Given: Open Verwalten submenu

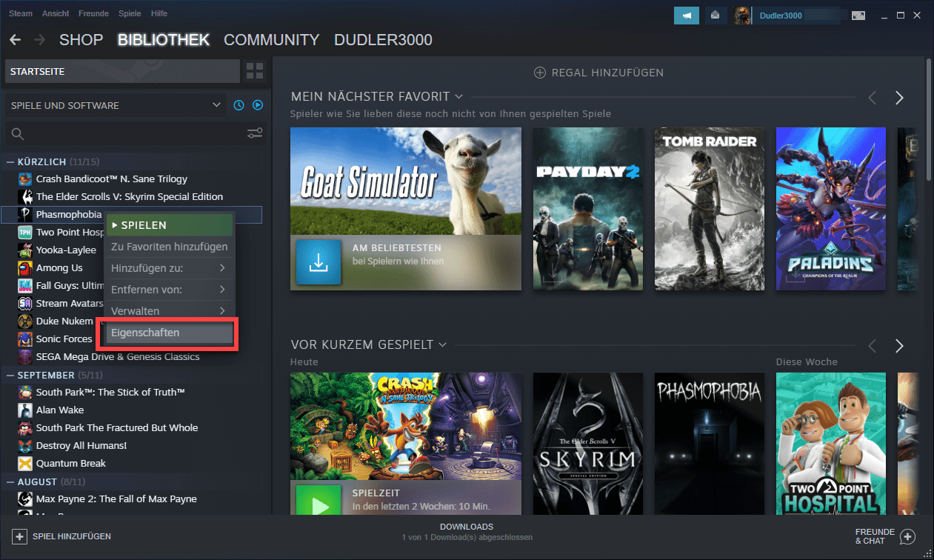Looking at the screenshot, I should click(x=169, y=310).
